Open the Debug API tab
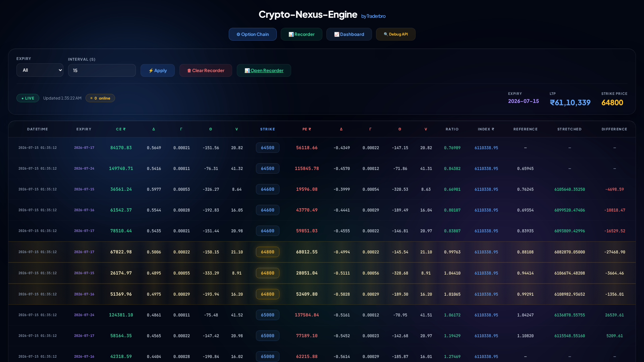Viewport: 644px width, 362px height. pos(395,34)
